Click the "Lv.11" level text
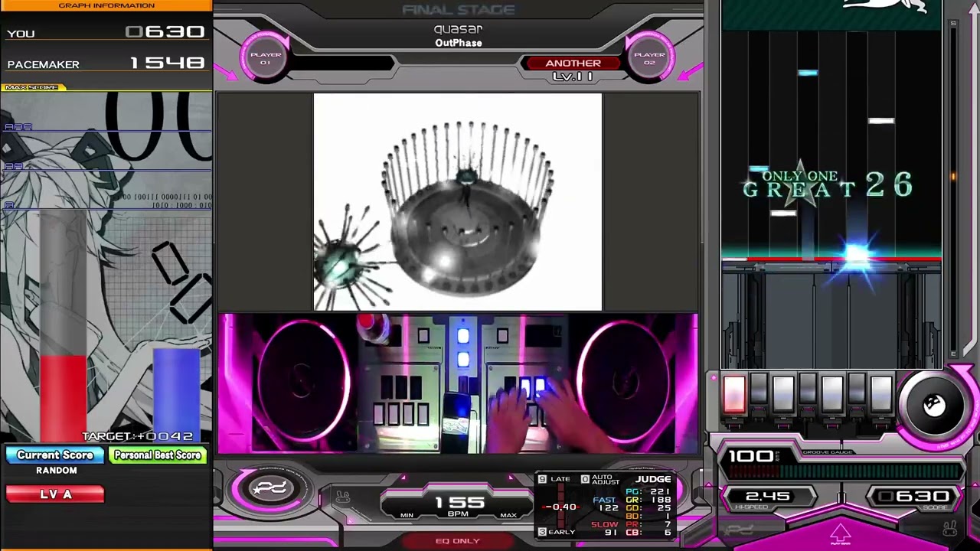Viewport: 980px width, 551px height. [x=573, y=77]
